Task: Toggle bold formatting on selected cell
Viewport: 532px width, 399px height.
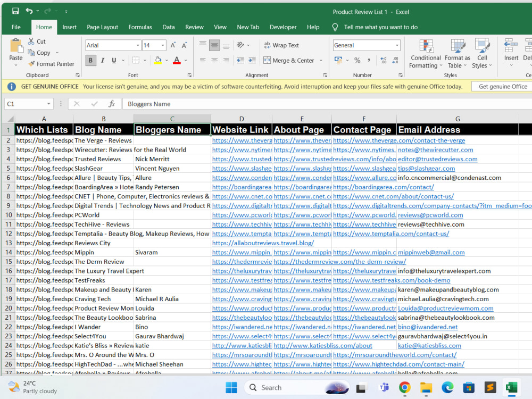Action: pyautogui.click(x=90, y=60)
